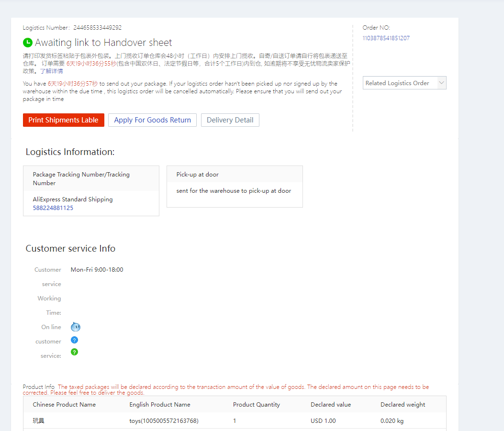The height and width of the screenshot is (431, 504).
Task: Open tracking number 588224881125 link
Action: point(53,208)
